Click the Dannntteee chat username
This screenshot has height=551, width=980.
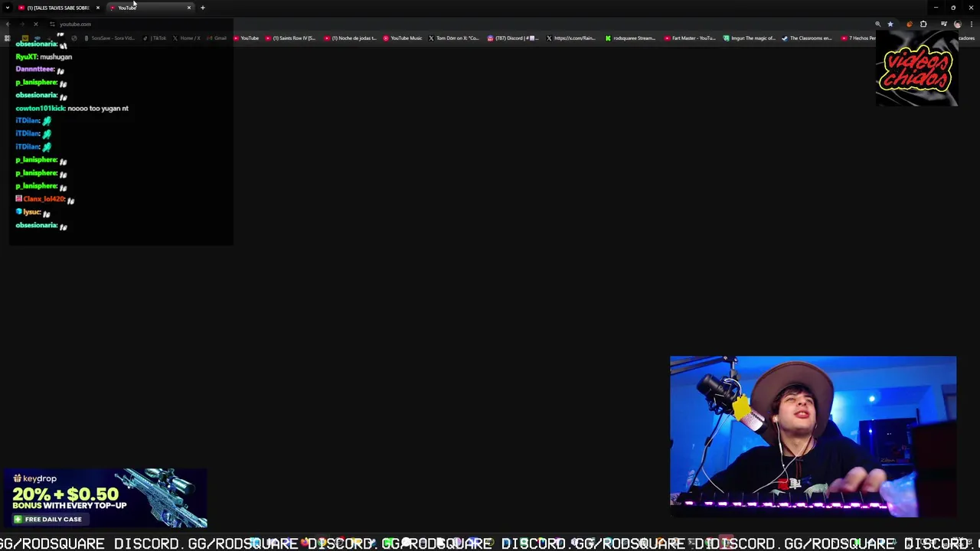34,69
